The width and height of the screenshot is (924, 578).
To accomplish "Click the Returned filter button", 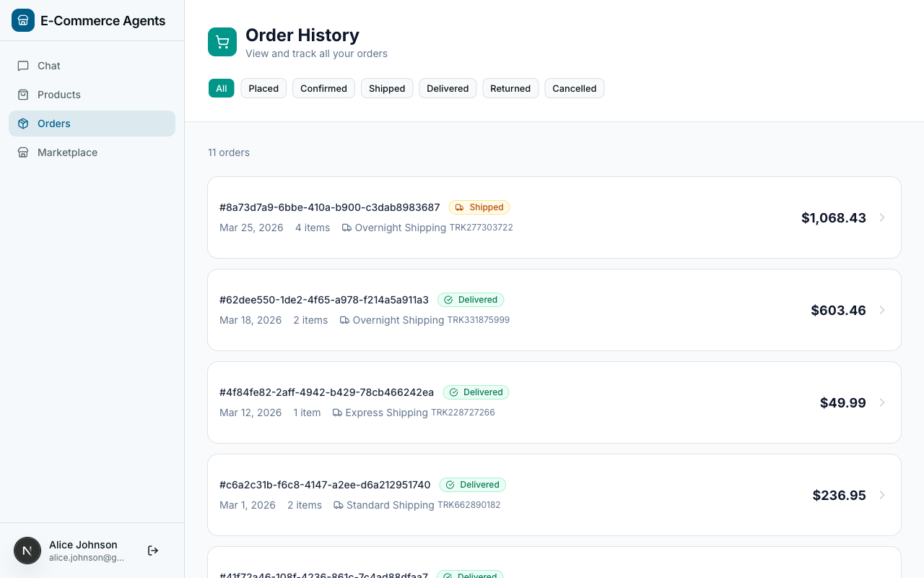I will coord(510,88).
